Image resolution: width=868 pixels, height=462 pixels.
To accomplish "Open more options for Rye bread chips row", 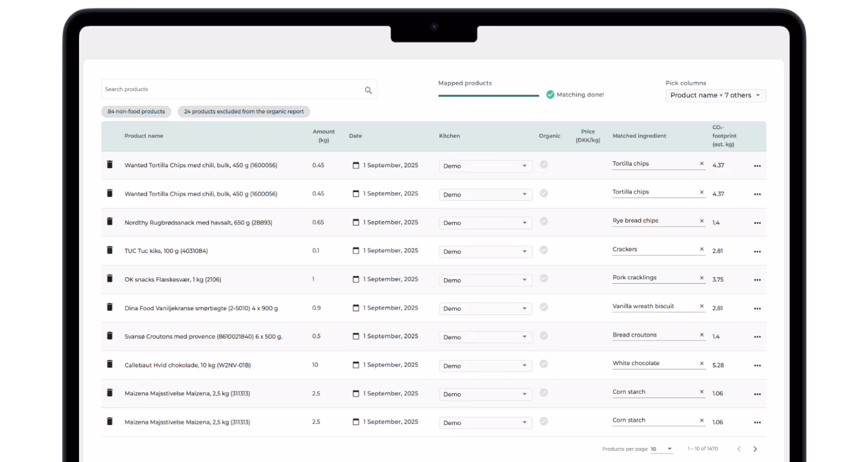I will [757, 223].
